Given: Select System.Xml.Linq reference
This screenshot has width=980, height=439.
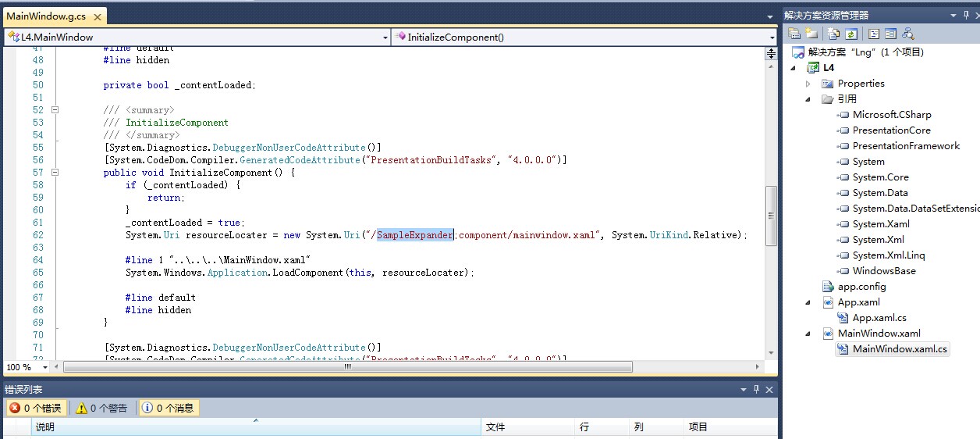Looking at the screenshot, I should click(x=889, y=255).
